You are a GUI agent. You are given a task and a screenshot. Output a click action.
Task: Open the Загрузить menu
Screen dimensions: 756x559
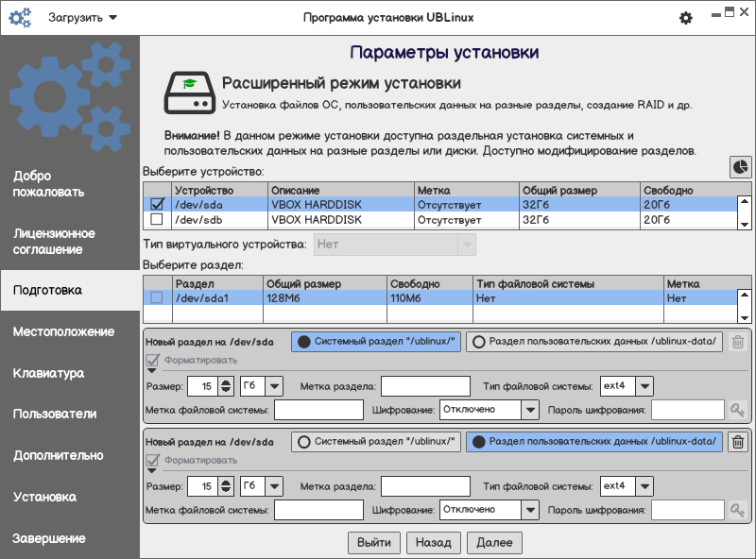pos(82,18)
